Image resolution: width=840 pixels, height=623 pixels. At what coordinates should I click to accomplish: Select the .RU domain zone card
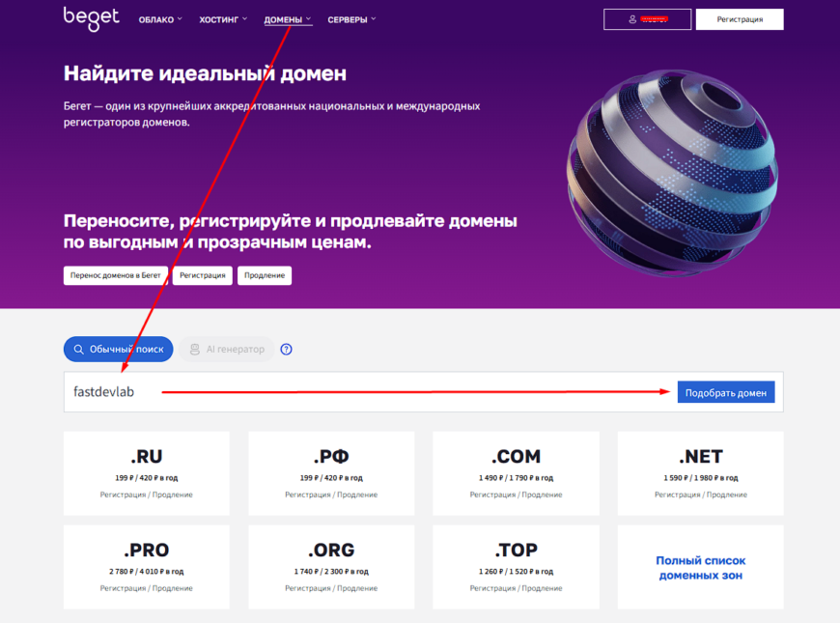click(146, 473)
